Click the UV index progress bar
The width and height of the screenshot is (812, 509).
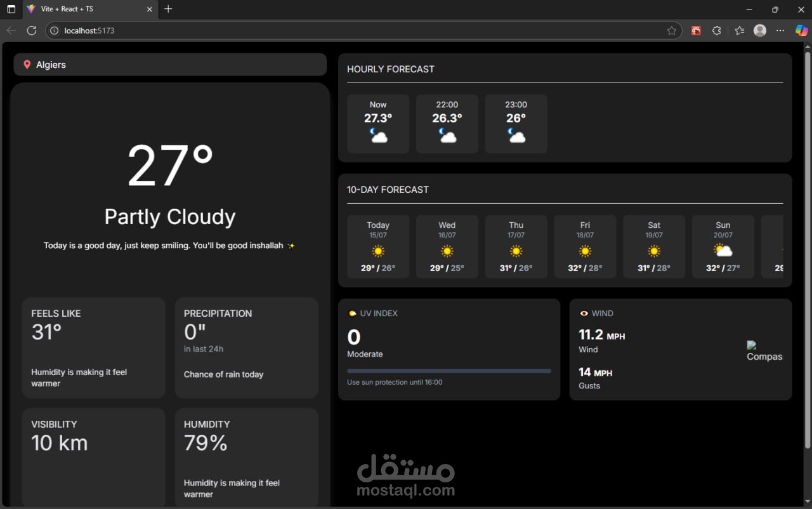pos(449,371)
